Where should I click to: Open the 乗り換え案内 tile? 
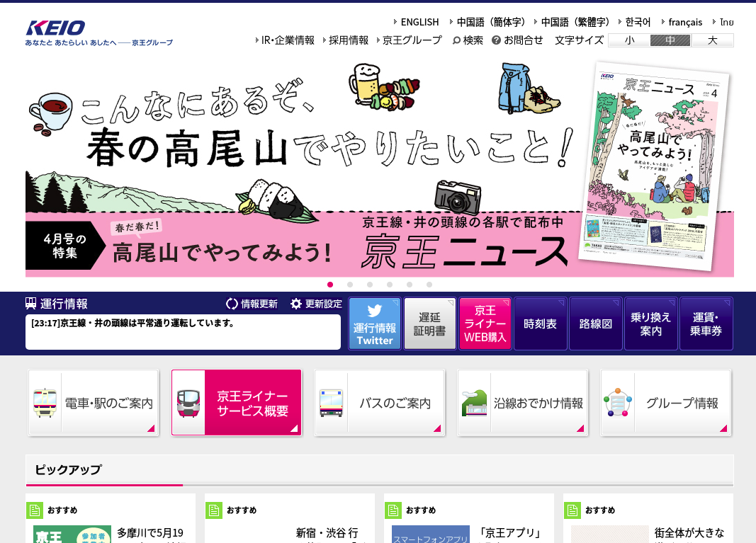pyautogui.click(x=651, y=324)
